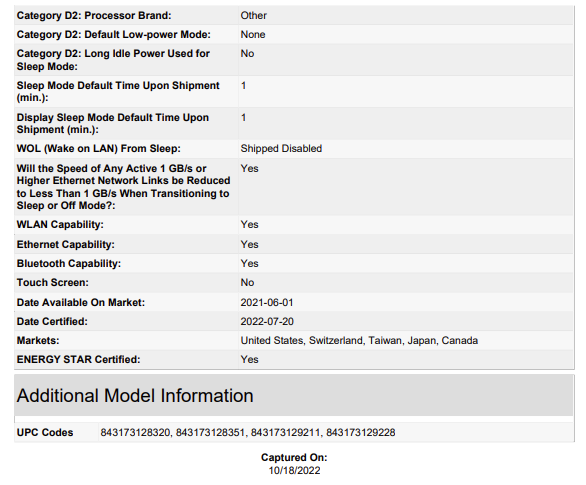The width and height of the screenshot is (586, 485).
Task: Select the Shipped Disabled value for WOL
Action: point(281,148)
